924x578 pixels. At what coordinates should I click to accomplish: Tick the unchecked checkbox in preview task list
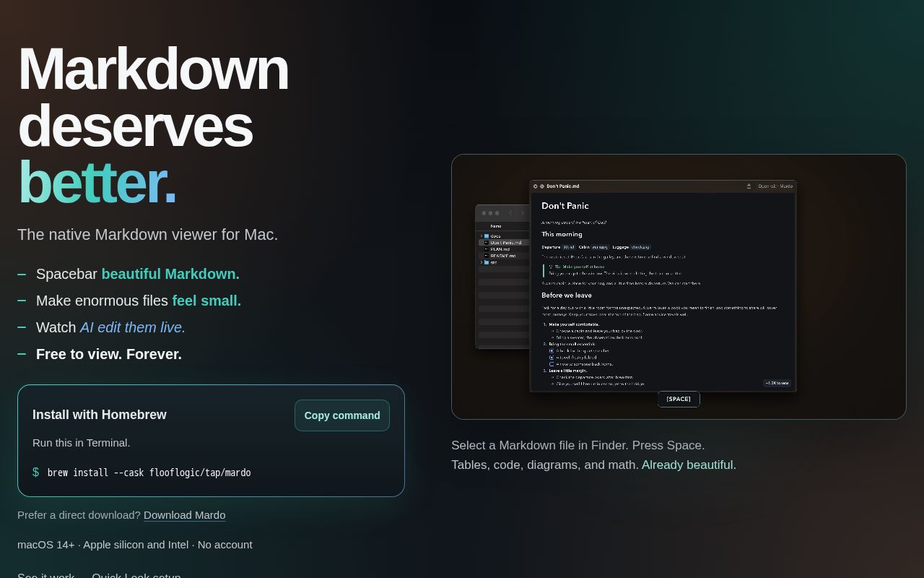pyautogui.click(x=552, y=364)
